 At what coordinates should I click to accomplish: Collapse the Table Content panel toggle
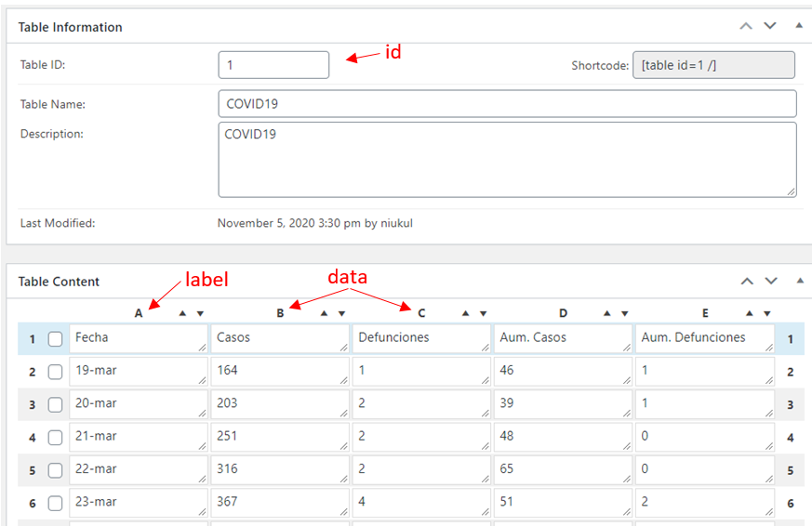800,281
